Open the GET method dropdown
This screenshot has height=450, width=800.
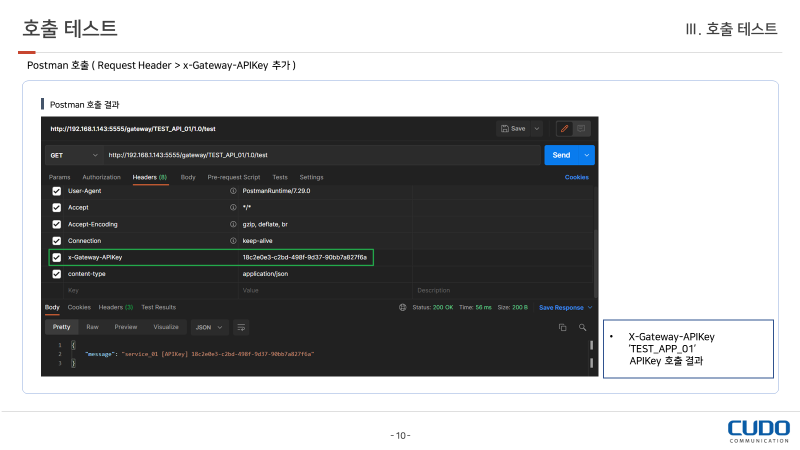coord(73,155)
